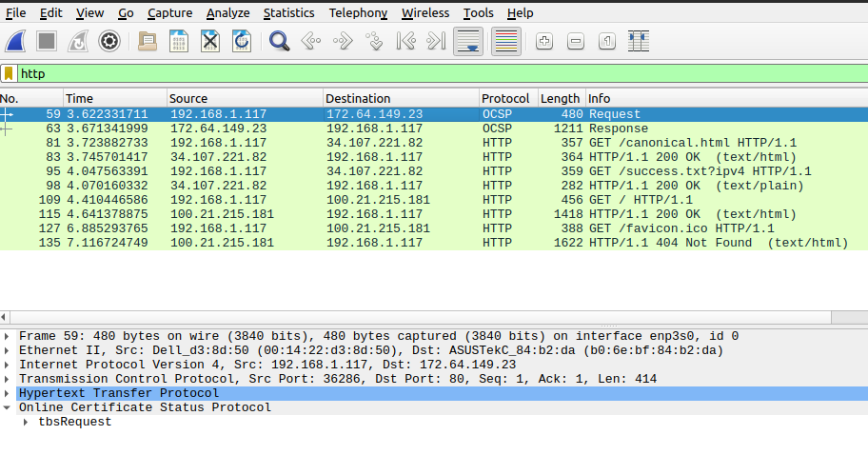The width and height of the screenshot is (868, 475).
Task: Open capture options gear icon
Action: [109, 41]
